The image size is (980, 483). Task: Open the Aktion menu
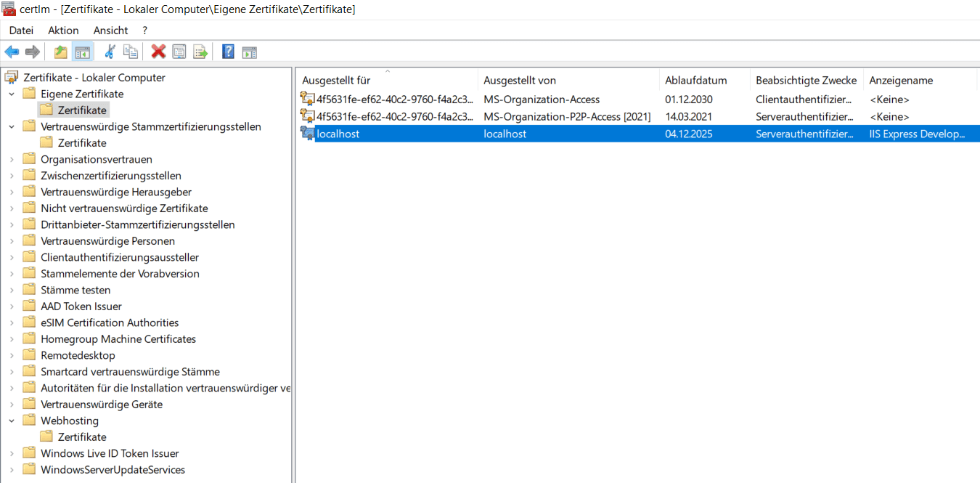(x=63, y=31)
